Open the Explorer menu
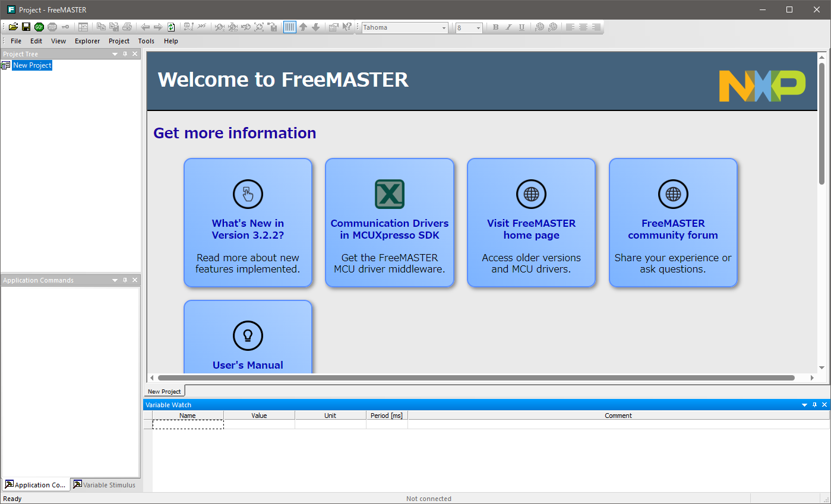Image resolution: width=831 pixels, height=504 pixels. (x=87, y=41)
